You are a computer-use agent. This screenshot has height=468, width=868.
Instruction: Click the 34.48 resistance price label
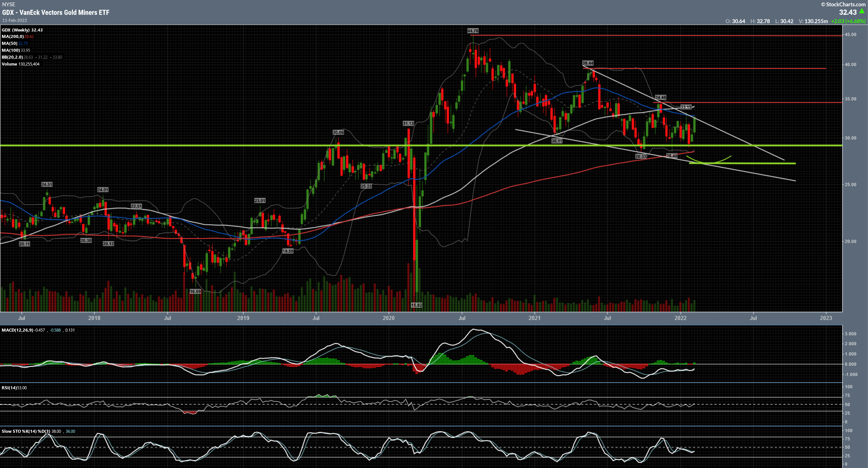(x=660, y=98)
